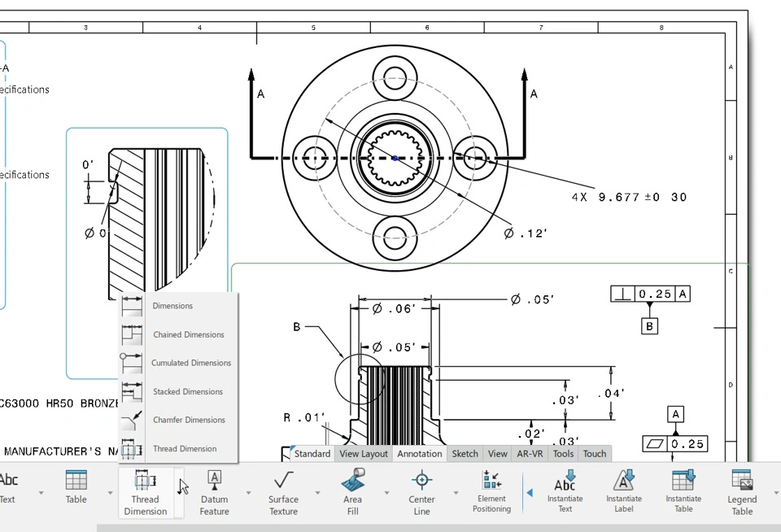Expand the Legend Table dropdown arrow
The width and height of the screenshot is (781, 532).
click(x=776, y=493)
